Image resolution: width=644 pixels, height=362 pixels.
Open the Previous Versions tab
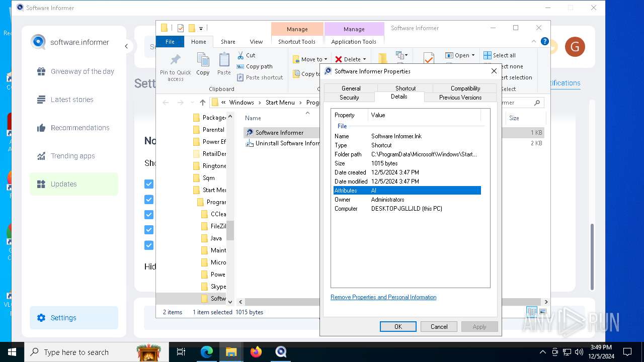coord(460,98)
